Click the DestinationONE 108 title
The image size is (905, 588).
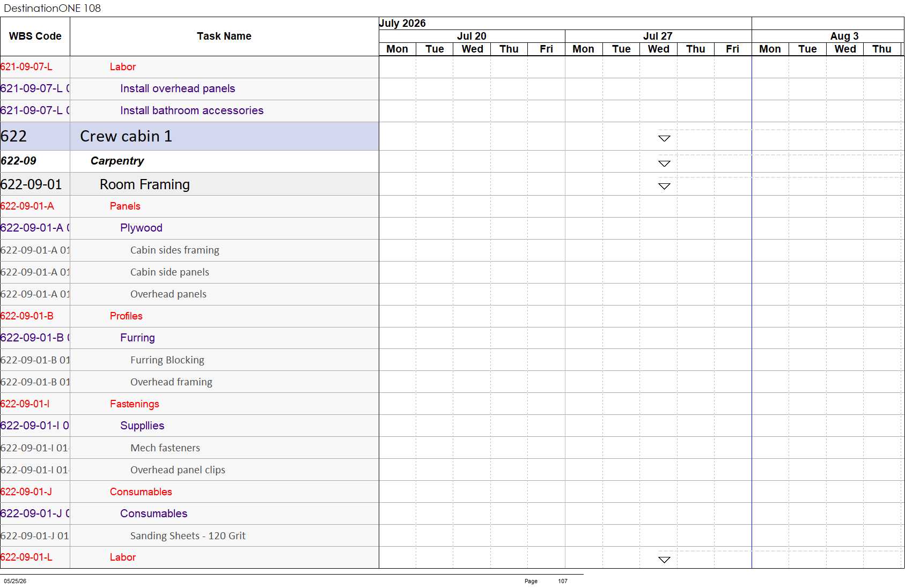pyautogui.click(x=52, y=8)
